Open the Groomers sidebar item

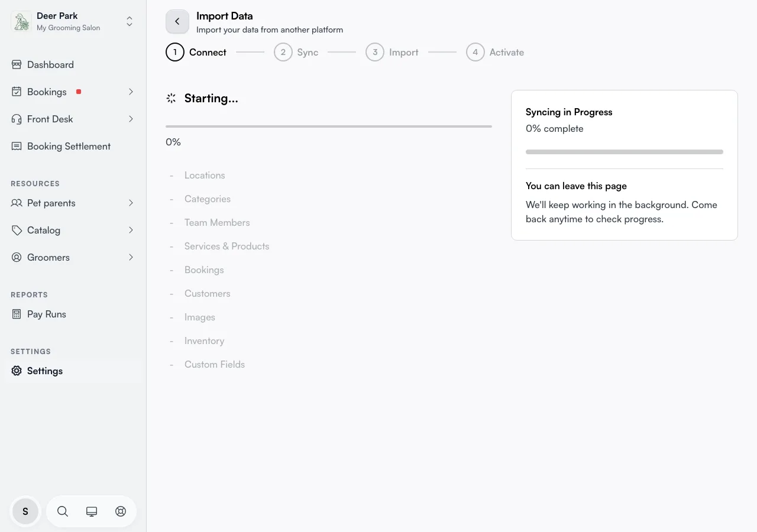73,257
